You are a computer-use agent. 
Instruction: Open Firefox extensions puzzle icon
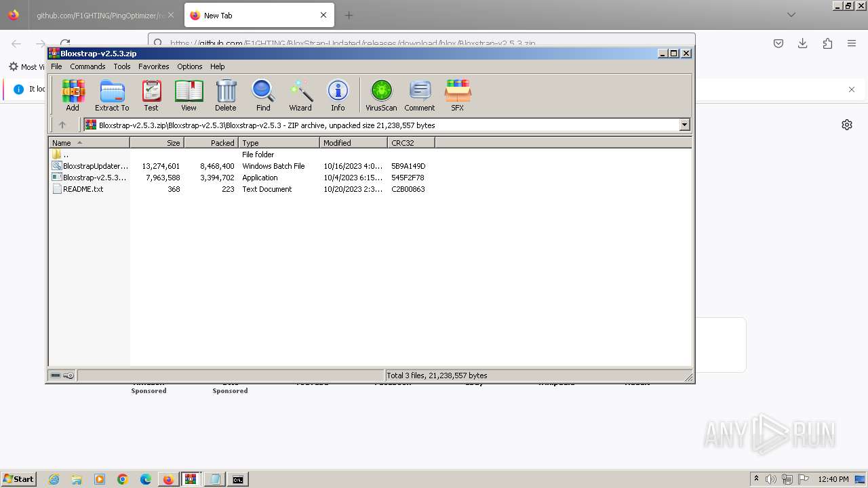point(827,43)
